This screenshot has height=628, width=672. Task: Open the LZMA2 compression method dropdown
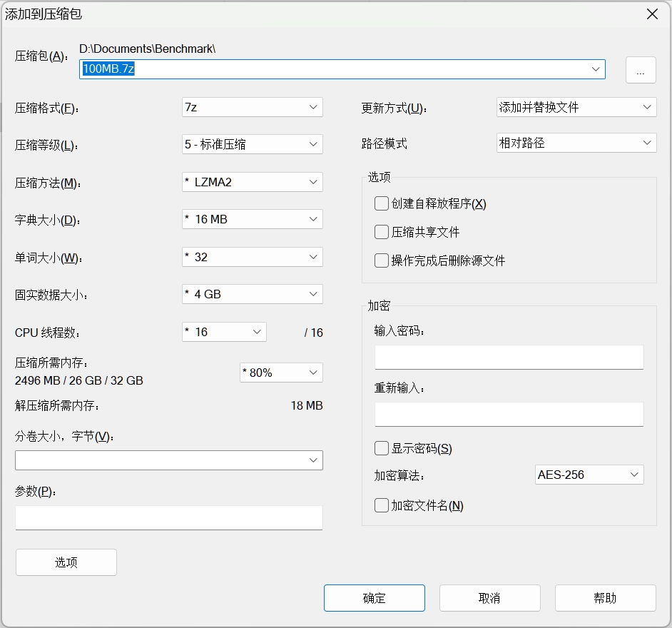[x=252, y=182]
